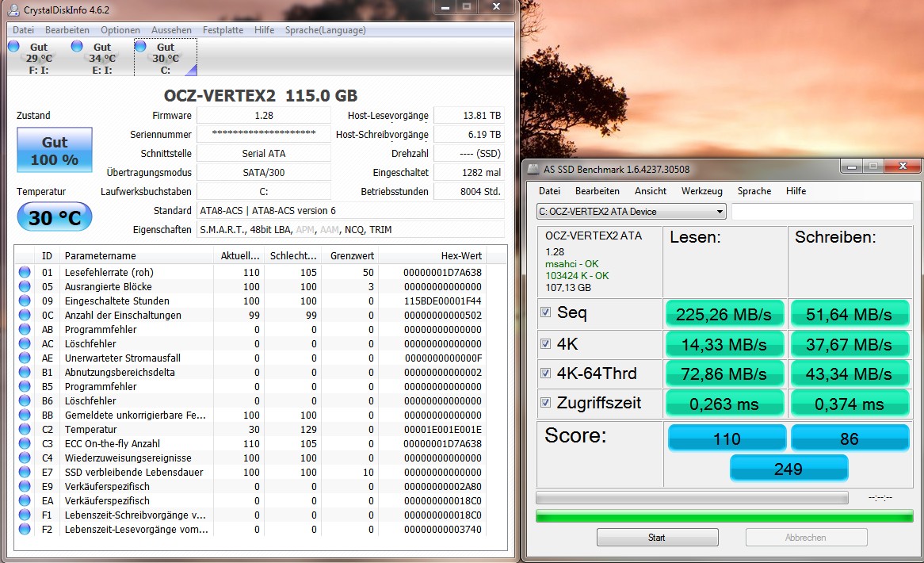
Task: Click status orb for Lesefehlerrate (roh)
Action: pos(25,272)
